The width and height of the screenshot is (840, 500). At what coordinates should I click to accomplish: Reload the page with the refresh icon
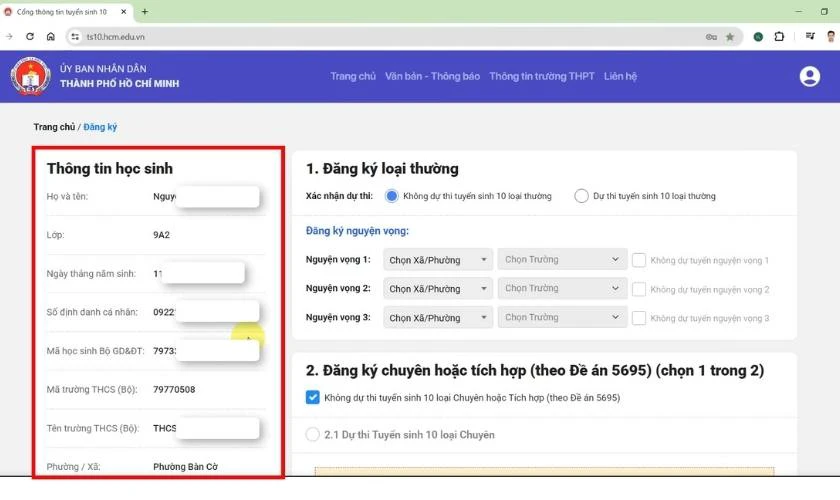pos(30,36)
